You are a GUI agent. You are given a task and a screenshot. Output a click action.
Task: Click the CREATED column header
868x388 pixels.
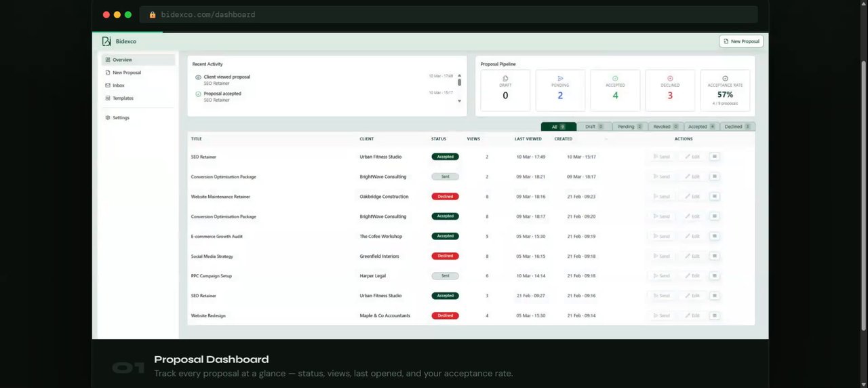[x=564, y=139]
